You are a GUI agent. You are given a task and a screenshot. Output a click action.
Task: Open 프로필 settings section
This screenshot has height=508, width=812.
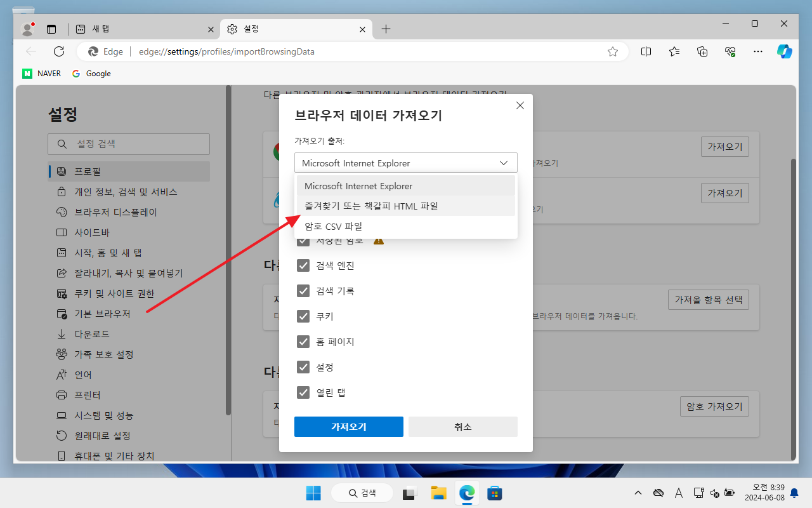click(x=129, y=171)
